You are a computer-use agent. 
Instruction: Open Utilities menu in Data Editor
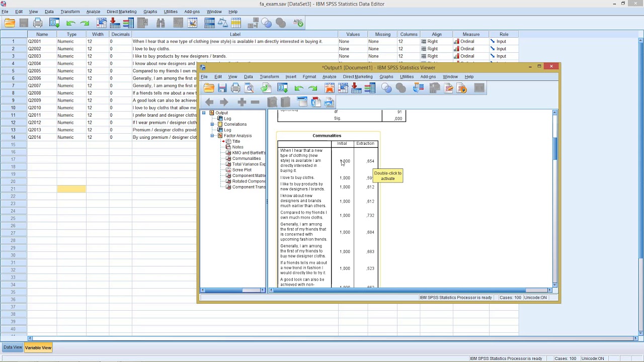pyautogui.click(x=171, y=12)
